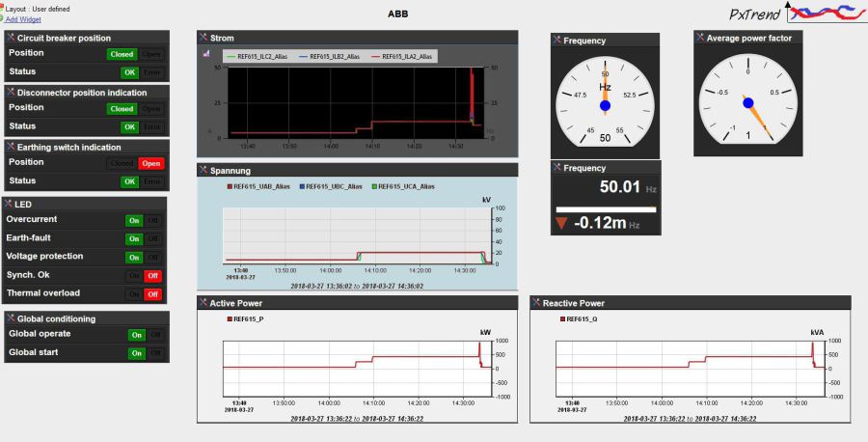Click tools icon on Reactive Power widget

pos(536,303)
